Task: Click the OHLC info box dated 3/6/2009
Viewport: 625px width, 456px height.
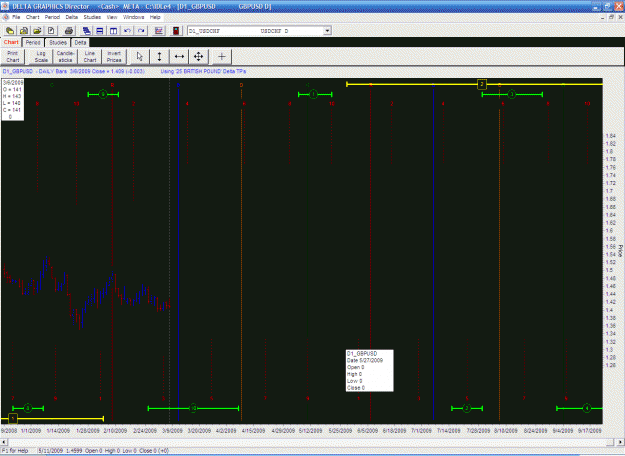Action: 13,100
